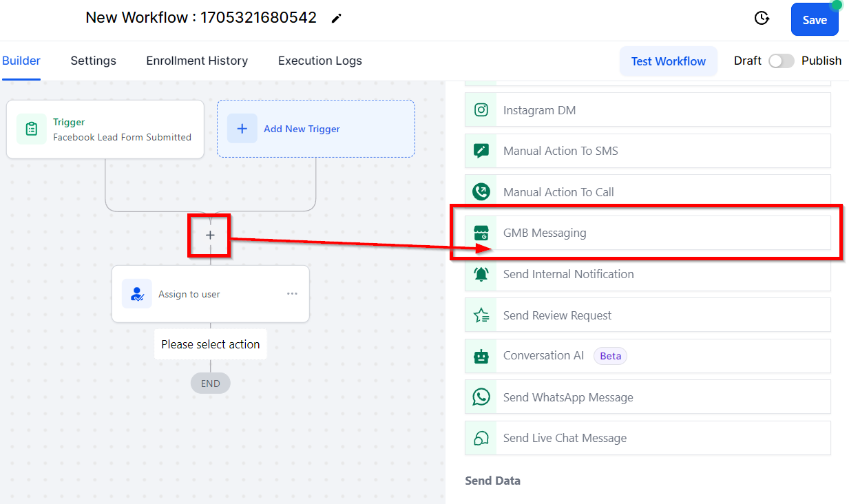
Task: Click the Facebook Lead Form Submitted trigger text
Action: click(122, 137)
